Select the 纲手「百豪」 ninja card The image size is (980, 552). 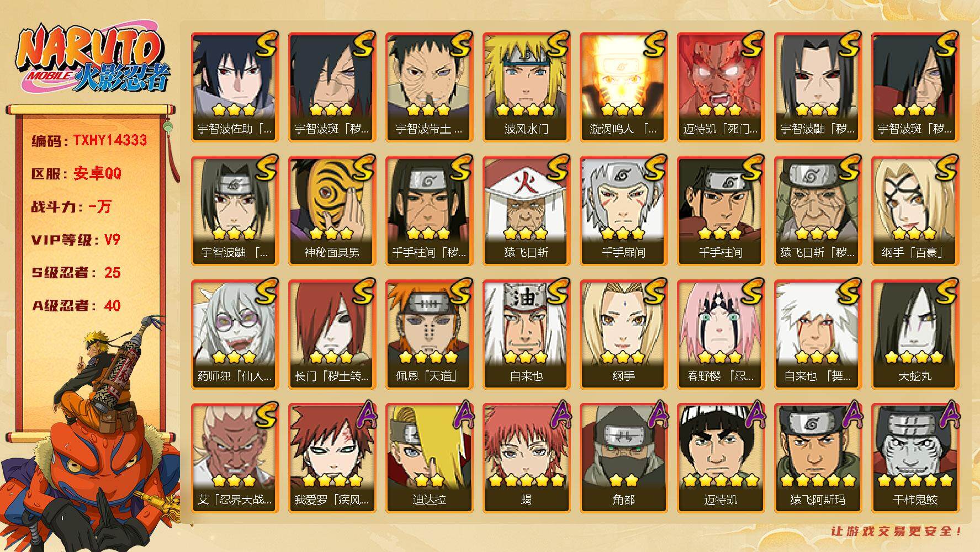tap(915, 211)
